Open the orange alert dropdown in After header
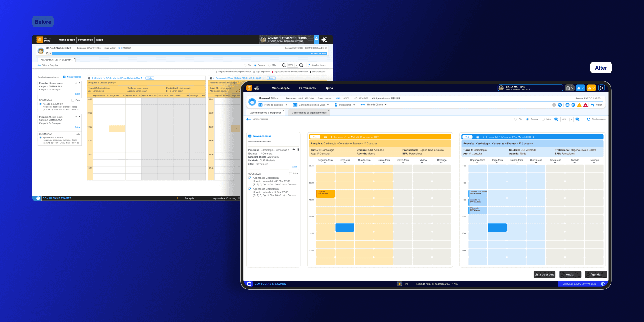Viewport: 644px width, 322px height. click(591, 88)
